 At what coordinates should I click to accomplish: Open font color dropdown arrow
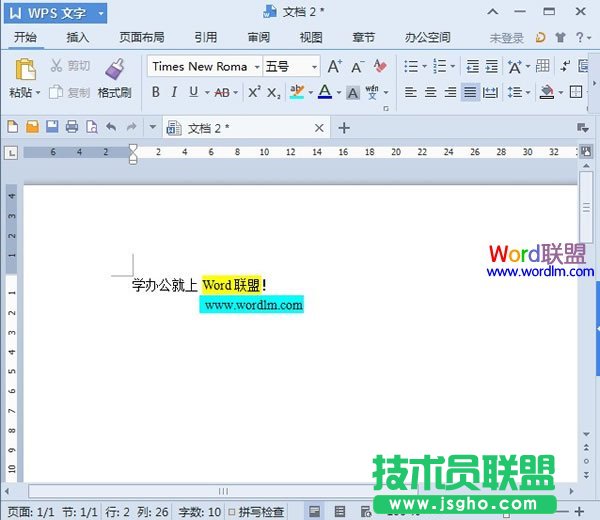click(339, 93)
